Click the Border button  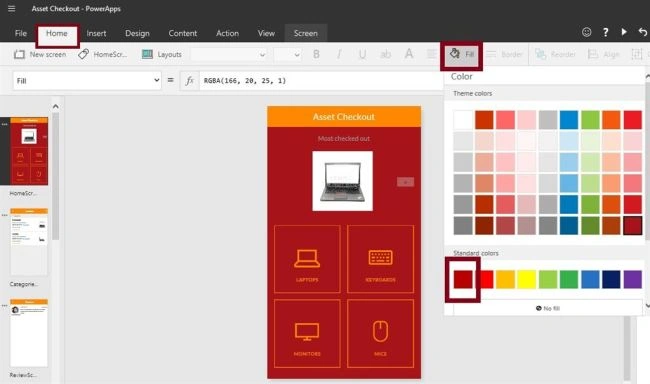coord(504,54)
